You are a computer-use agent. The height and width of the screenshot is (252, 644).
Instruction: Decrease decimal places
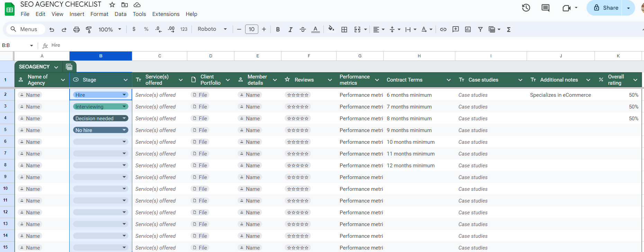coord(159,29)
